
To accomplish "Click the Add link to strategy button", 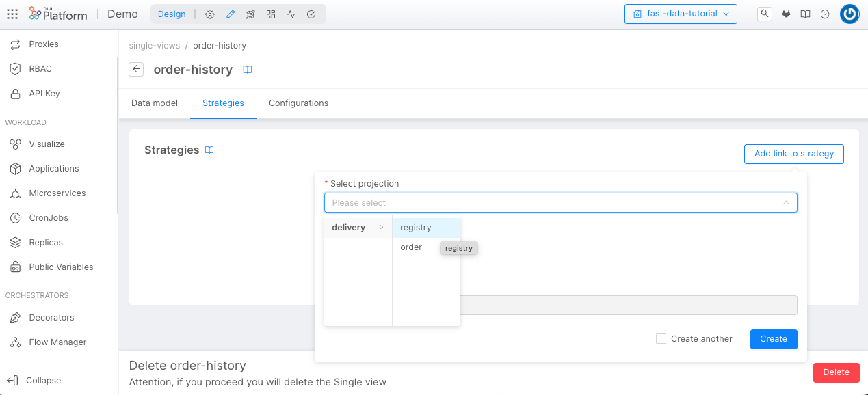I will click(793, 154).
